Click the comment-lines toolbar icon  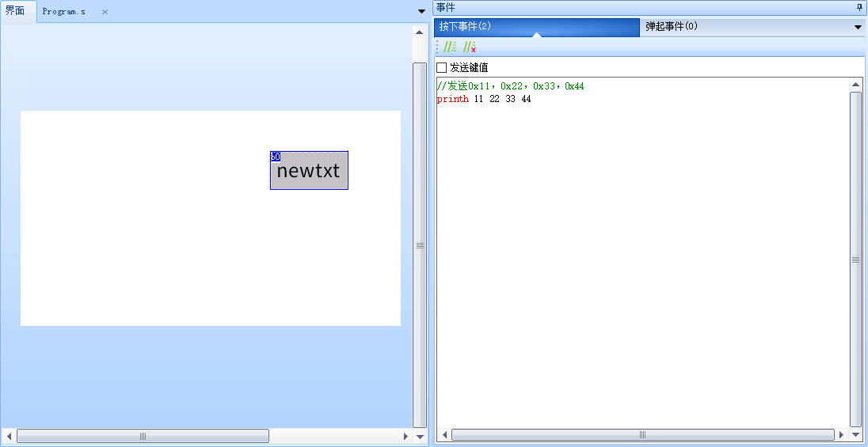[x=450, y=47]
